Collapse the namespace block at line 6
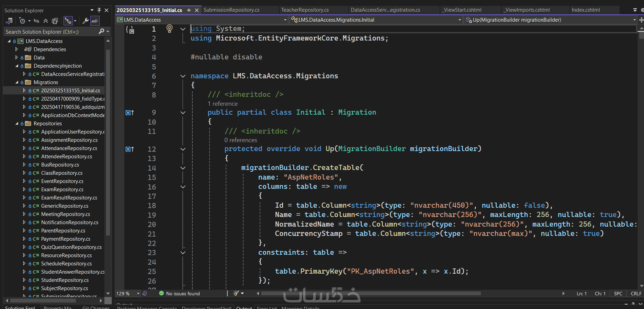Viewport: 644px width, 309px height. 183,76
